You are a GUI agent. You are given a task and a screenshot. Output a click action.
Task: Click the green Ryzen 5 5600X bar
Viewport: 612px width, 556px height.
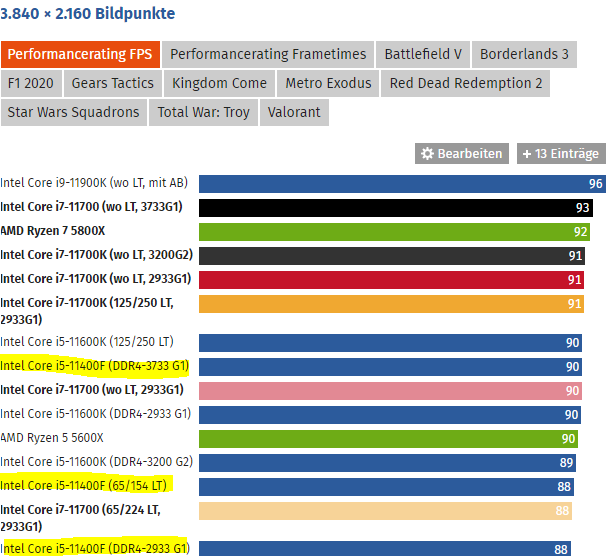pos(388,439)
